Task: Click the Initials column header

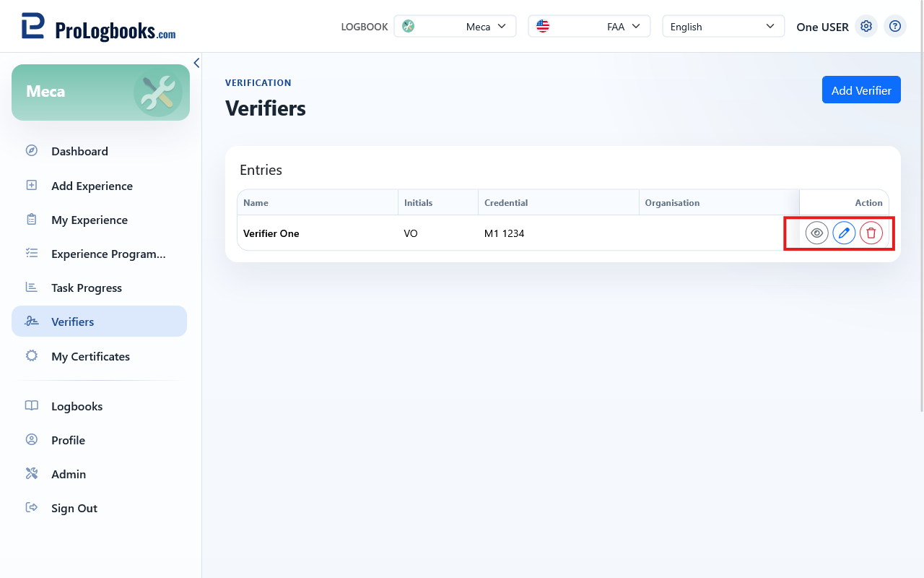Action: pos(438,202)
